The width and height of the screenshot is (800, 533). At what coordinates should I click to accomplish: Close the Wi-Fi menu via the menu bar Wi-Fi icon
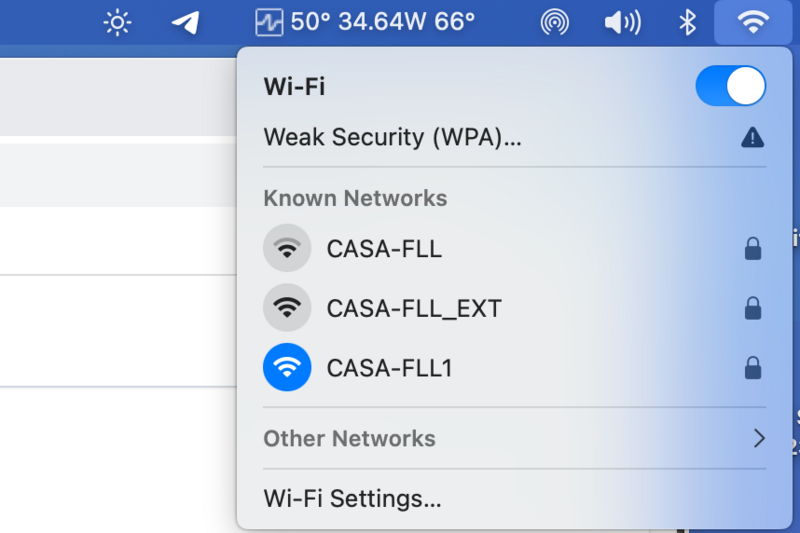(752, 22)
